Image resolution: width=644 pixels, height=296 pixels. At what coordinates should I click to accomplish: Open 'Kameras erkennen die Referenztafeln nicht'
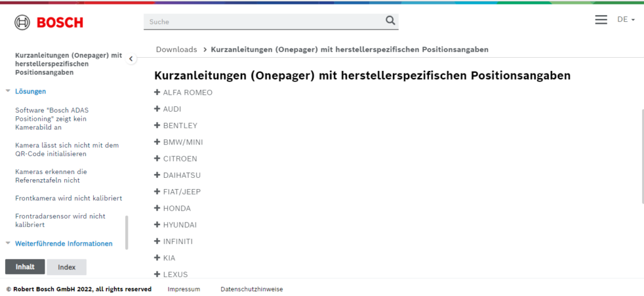(51, 176)
